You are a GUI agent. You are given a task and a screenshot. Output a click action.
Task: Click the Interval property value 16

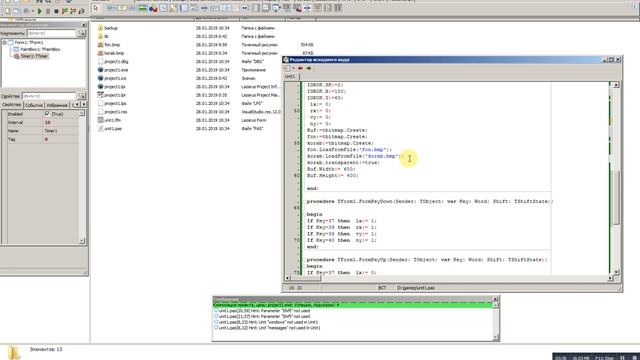[60, 122]
